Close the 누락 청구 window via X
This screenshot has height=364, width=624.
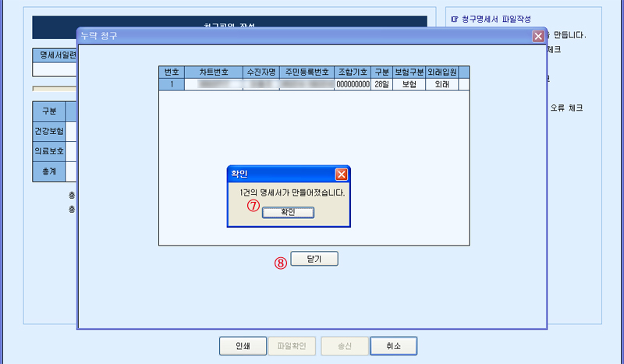[538, 37]
